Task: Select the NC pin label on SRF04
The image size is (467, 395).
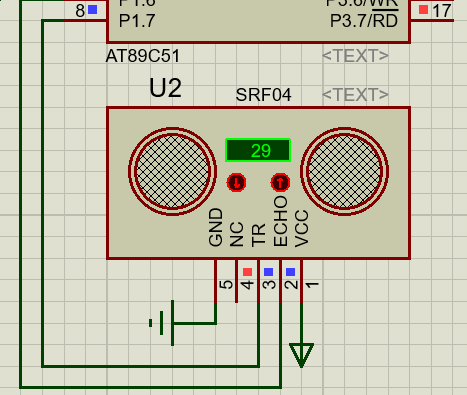Action: 237,234
